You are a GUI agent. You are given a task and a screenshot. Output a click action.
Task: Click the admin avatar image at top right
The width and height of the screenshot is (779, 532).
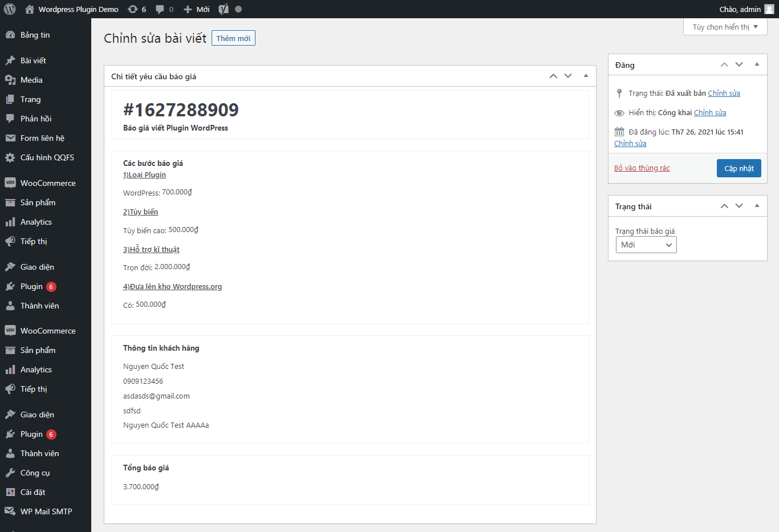pyautogui.click(x=769, y=9)
